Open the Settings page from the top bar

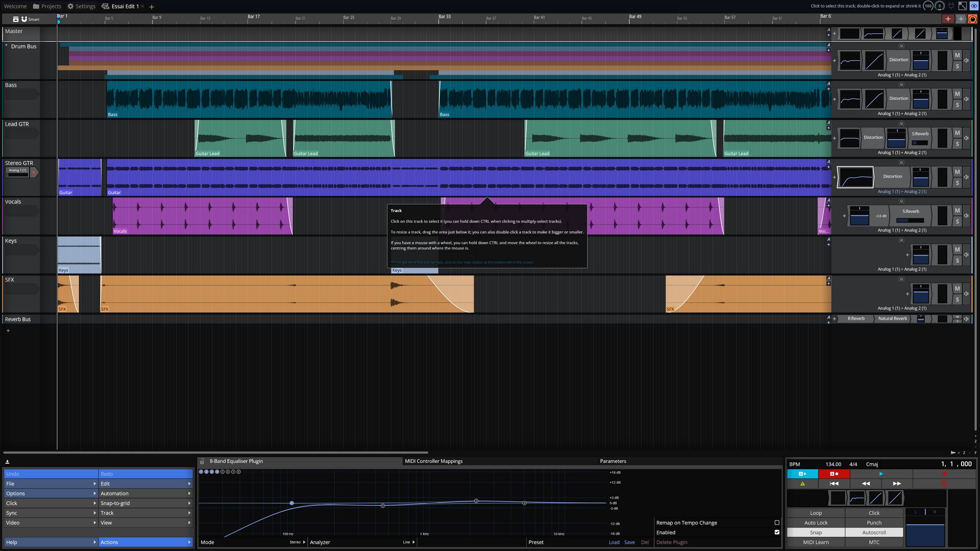click(81, 6)
